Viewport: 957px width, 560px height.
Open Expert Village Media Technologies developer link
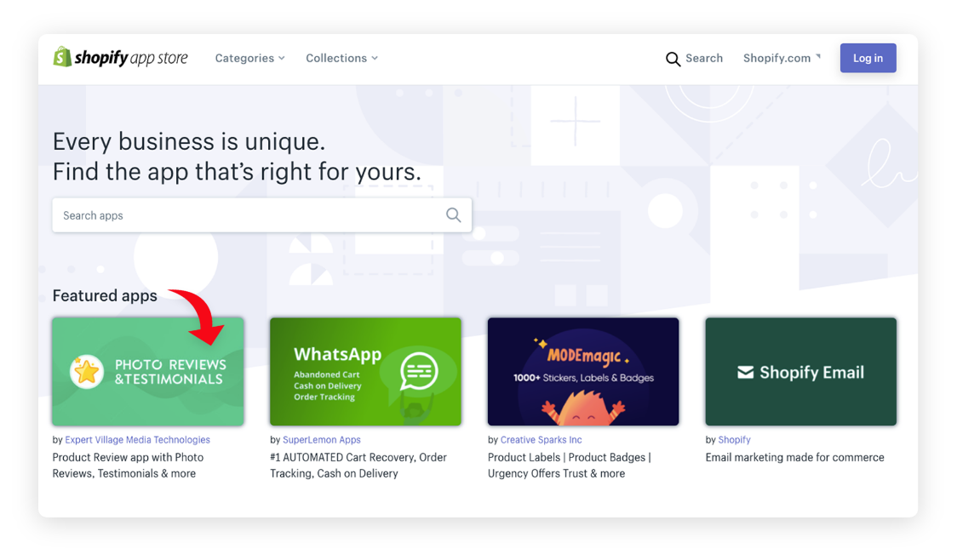point(137,440)
